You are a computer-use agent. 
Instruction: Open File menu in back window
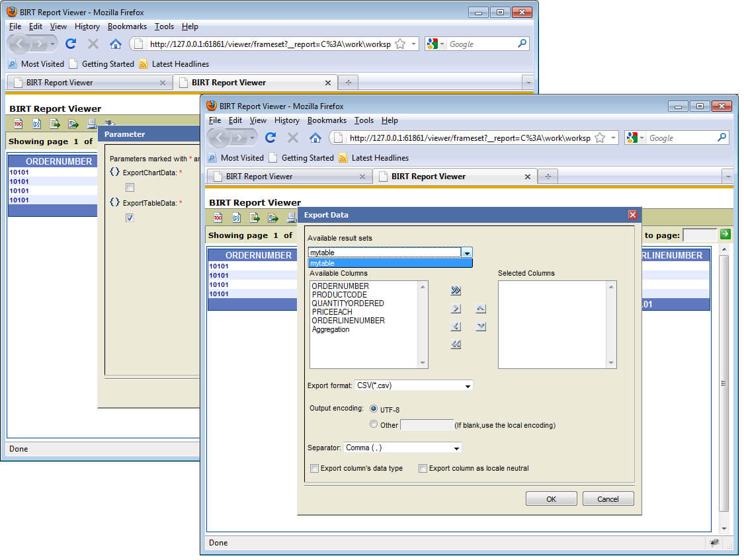click(x=15, y=26)
